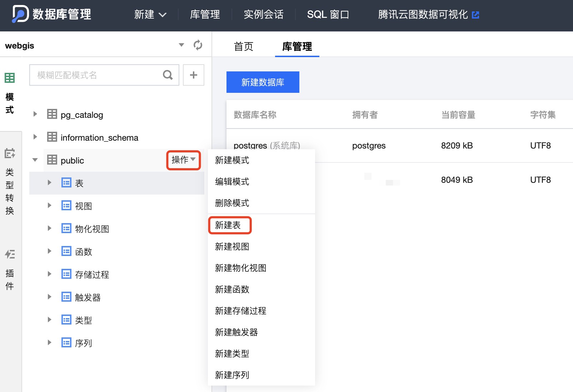Viewport: 573px width, 392px height.
Task: Click the 存储过程 node icon
Action: coord(66,274)
